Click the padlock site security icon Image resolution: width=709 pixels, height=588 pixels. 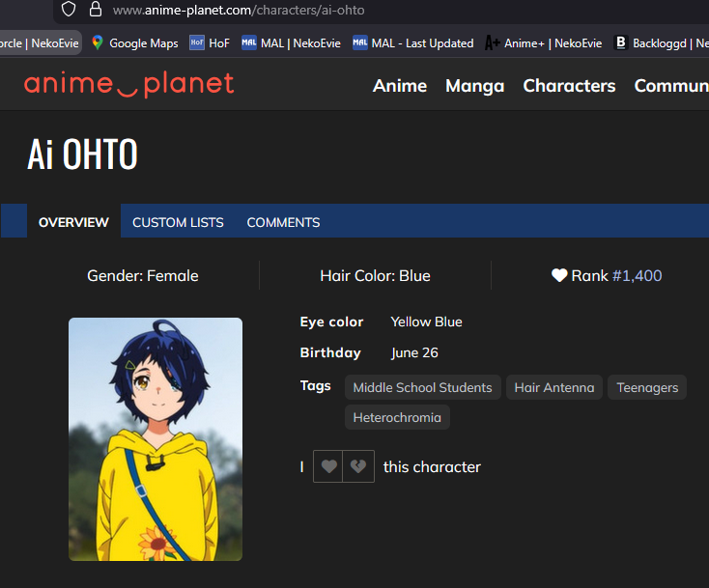tap(96, 9)
